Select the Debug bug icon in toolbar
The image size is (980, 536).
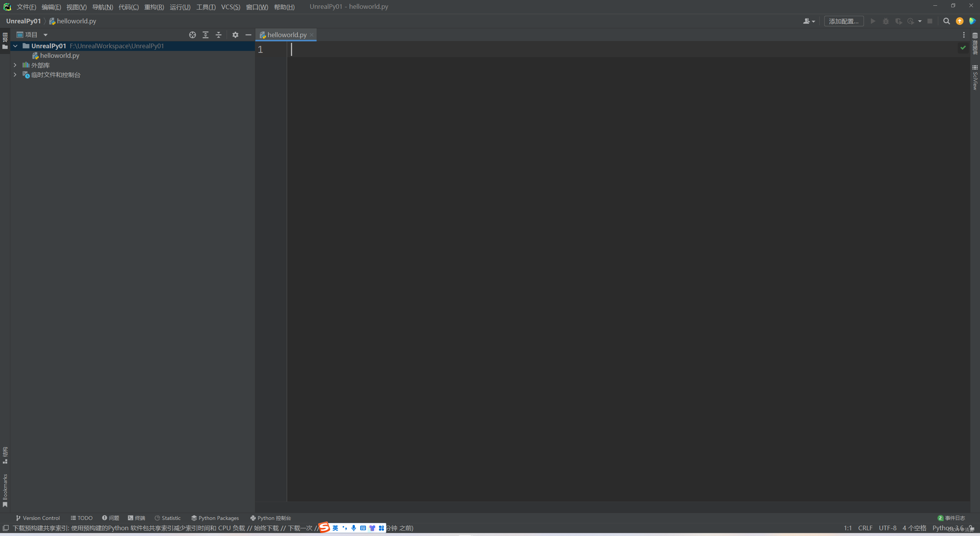coord(886,21)
